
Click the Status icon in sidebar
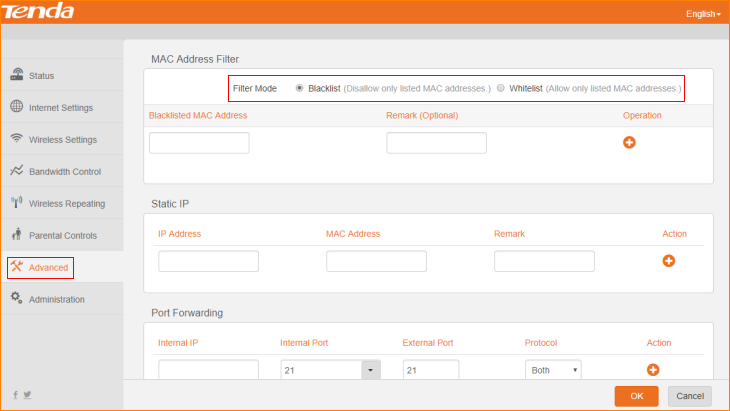point(17,75)
